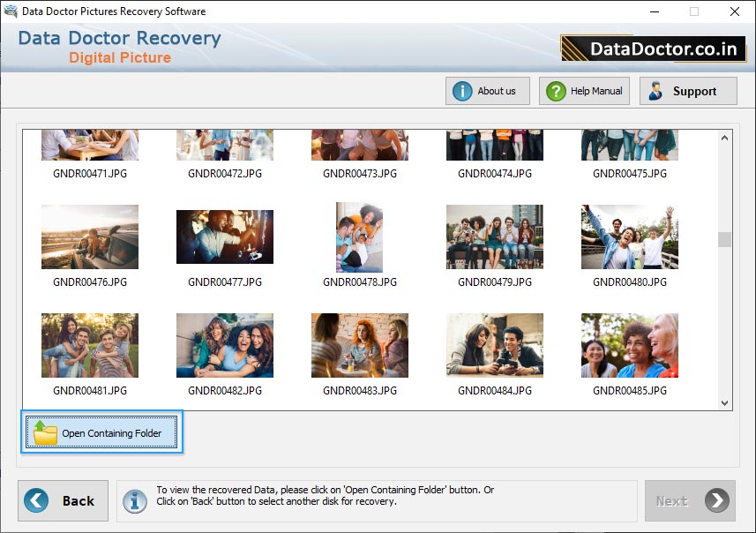Click the Support user icon
The height and width of the screenshot is (533, 756).
click(657, 91)
